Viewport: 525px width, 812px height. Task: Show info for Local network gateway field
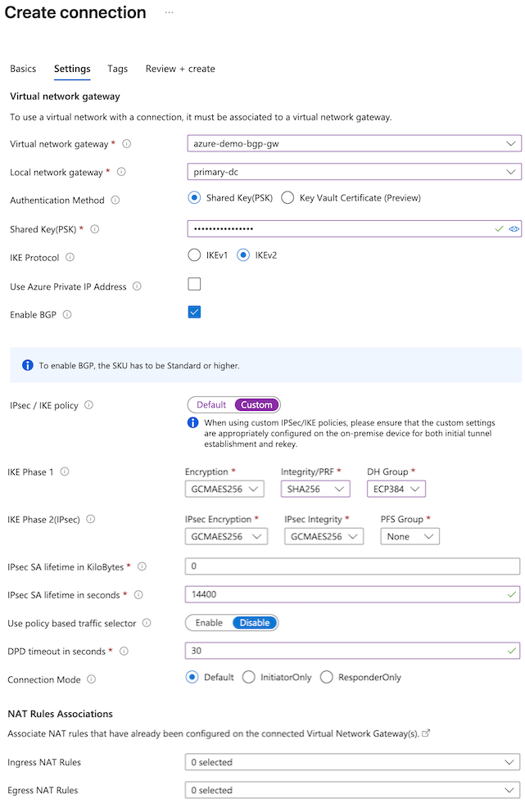(x=121, y=172)
